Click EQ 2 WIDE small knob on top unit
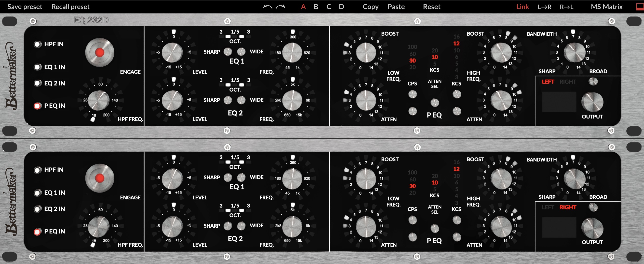644x264 pixels. [241, 100]
